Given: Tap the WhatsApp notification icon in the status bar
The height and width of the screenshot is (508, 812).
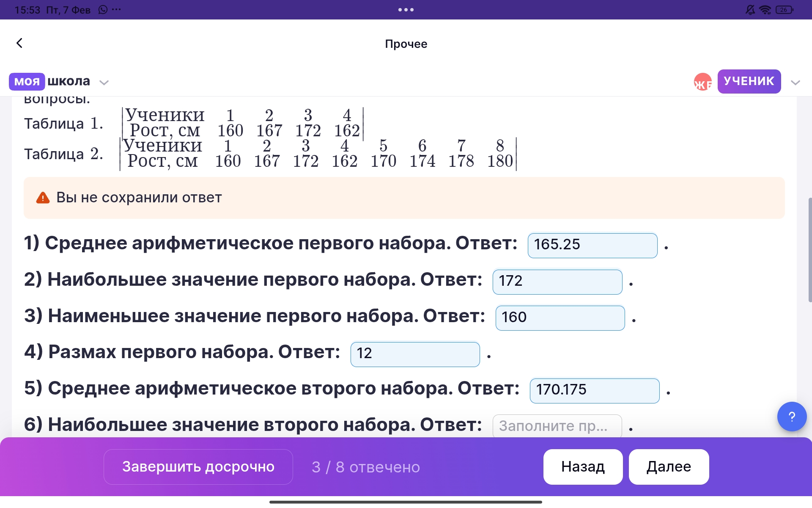Looking at the screenshot, I should (x=103, y=10).
